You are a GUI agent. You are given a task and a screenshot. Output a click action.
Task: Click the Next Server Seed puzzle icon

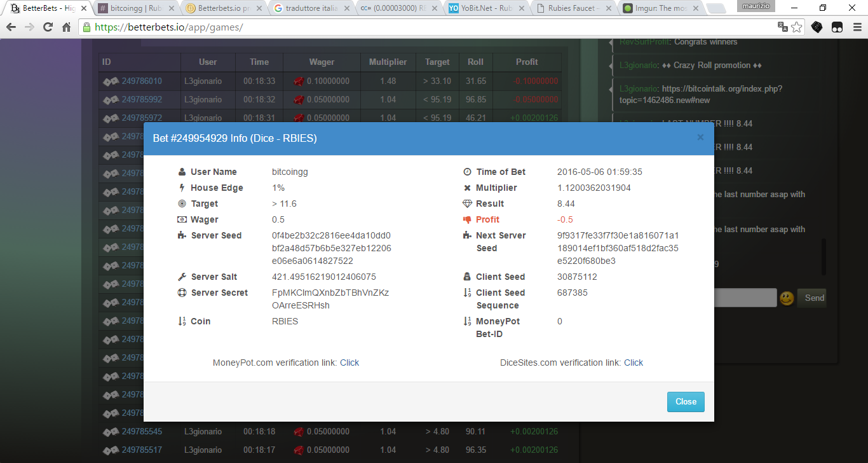click(x=468, y=235)
